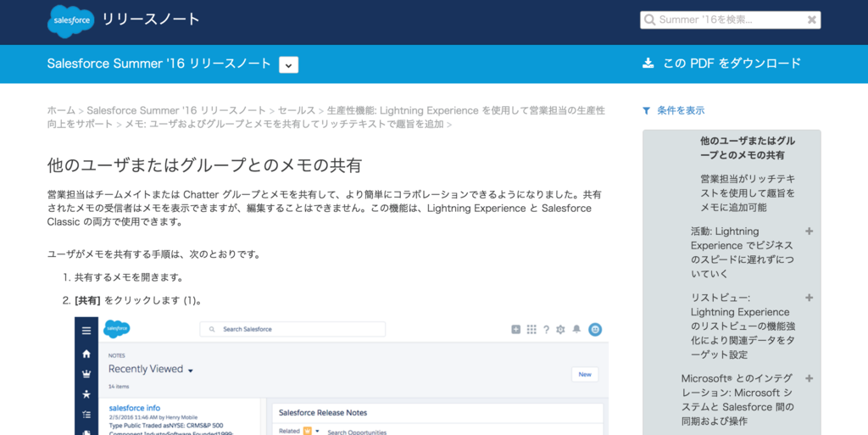
Task: Open Microsoft® とのインテグレーション sidebar item
Action: point(737,399)
